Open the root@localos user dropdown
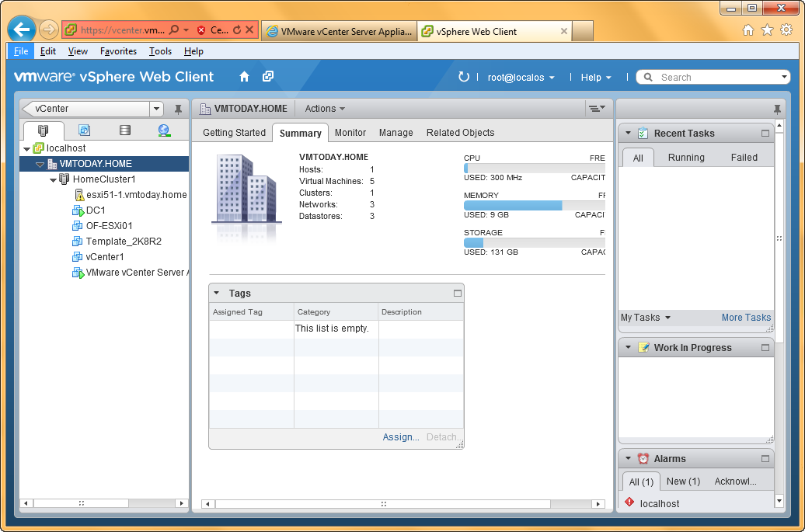The image size is (805, 532). click(521, 78)
